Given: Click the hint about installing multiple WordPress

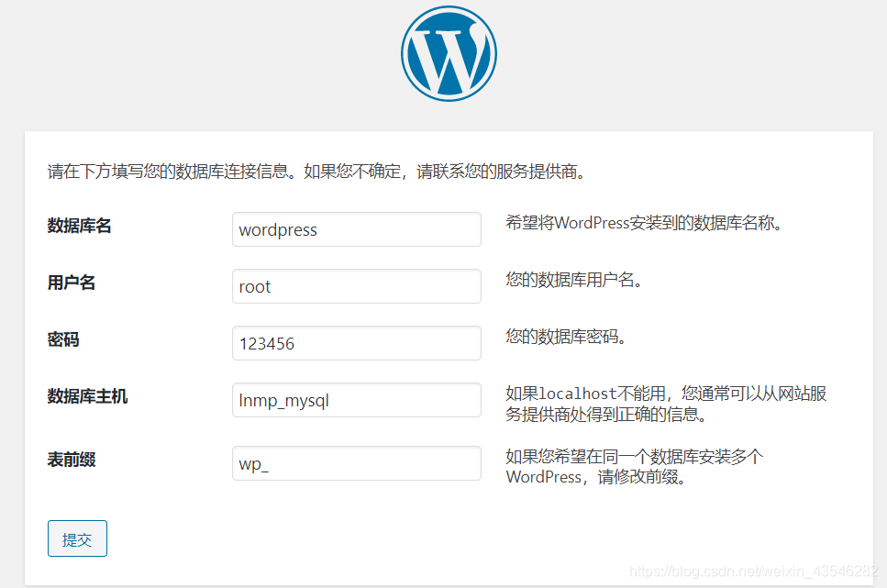Looking at the screenshot, I should click(x=634, y=467).
